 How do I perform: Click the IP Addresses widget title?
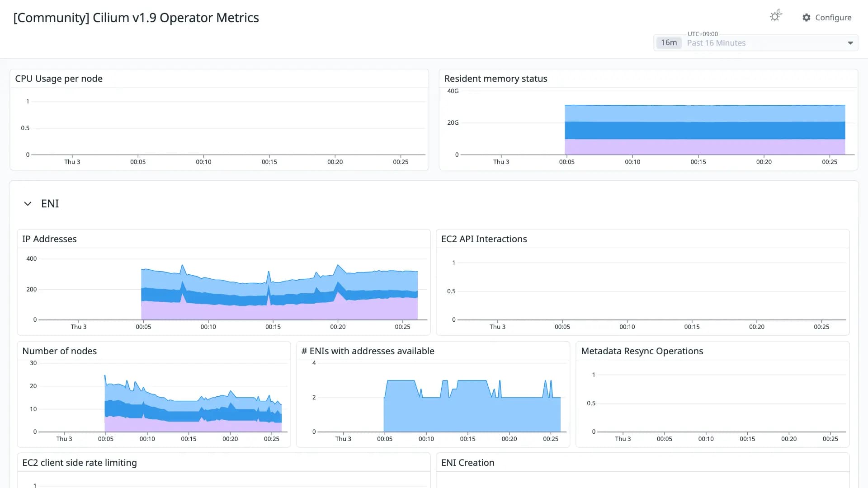point(49,239)
